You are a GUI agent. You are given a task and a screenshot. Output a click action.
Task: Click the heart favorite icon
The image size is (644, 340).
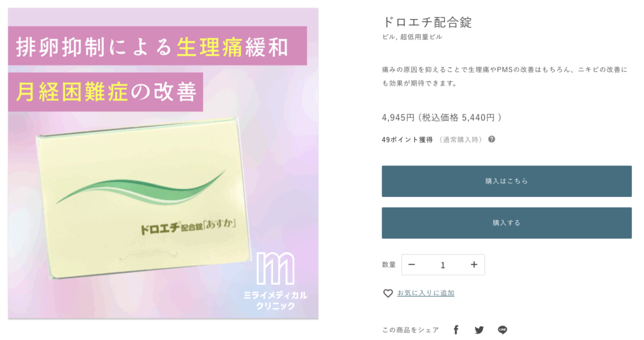click(x=387, y=293)
